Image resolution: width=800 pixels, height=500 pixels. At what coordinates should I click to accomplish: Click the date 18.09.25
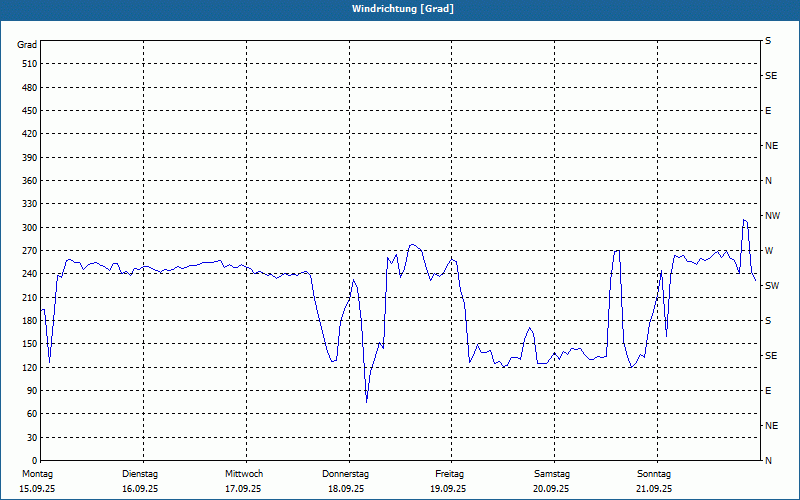(346, 489)
